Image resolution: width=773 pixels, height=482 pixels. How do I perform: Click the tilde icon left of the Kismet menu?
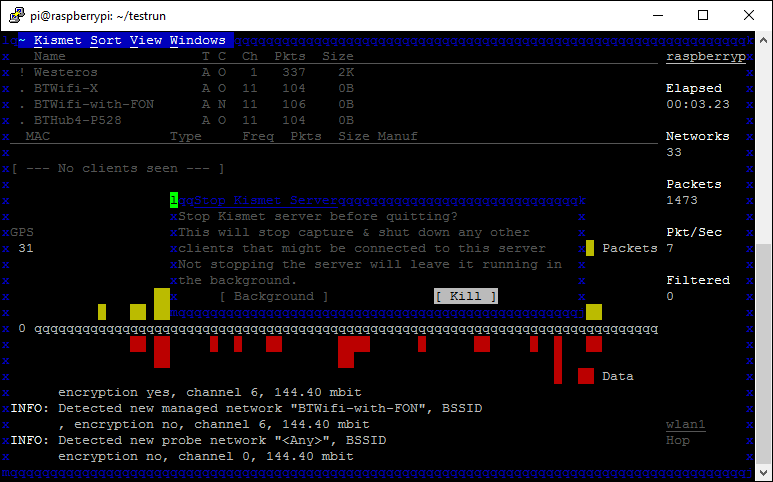pos(22,41)
